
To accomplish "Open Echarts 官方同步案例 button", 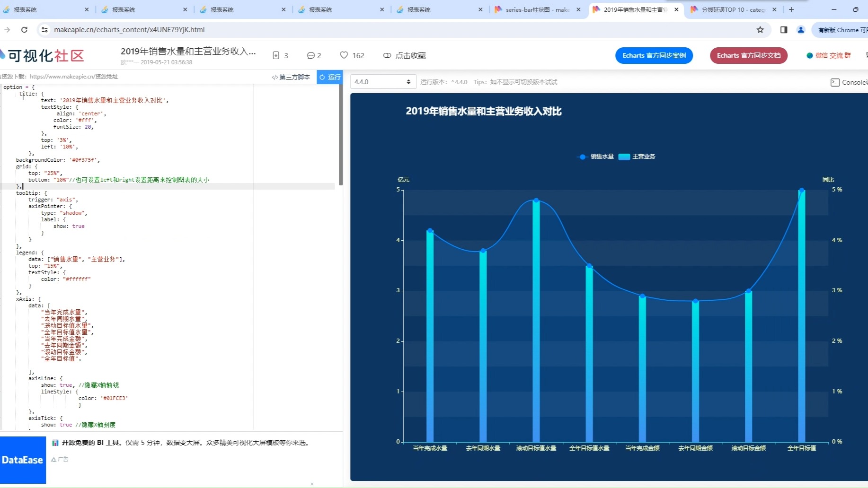I will (654, 55).
